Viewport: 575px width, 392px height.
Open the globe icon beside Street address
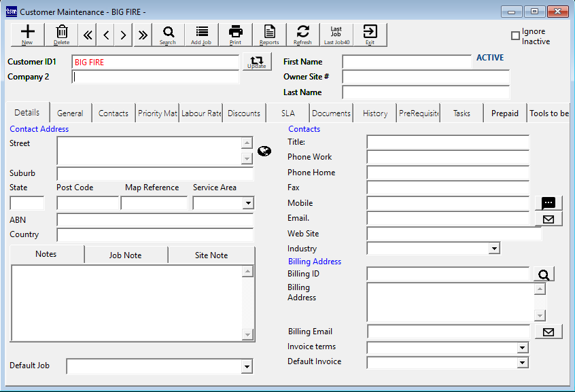point(264,151)
